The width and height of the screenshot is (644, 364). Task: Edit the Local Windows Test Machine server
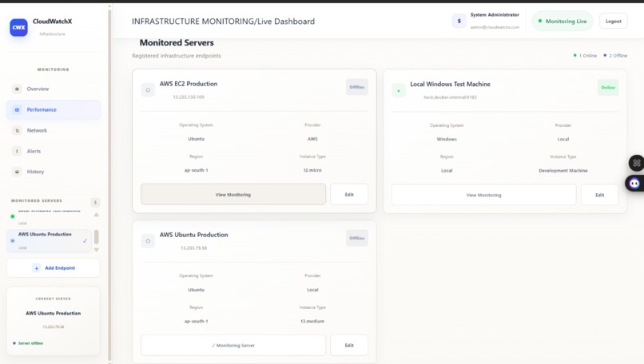coord(599,195)
